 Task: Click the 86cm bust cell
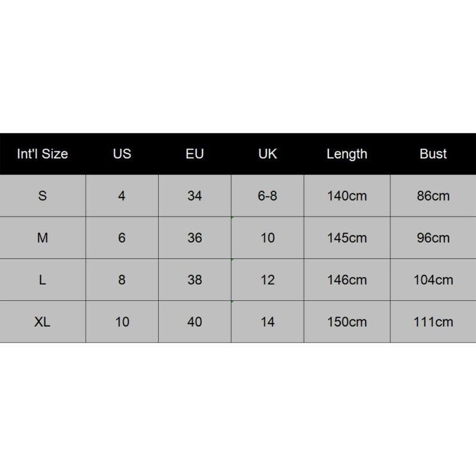point(433,196)
